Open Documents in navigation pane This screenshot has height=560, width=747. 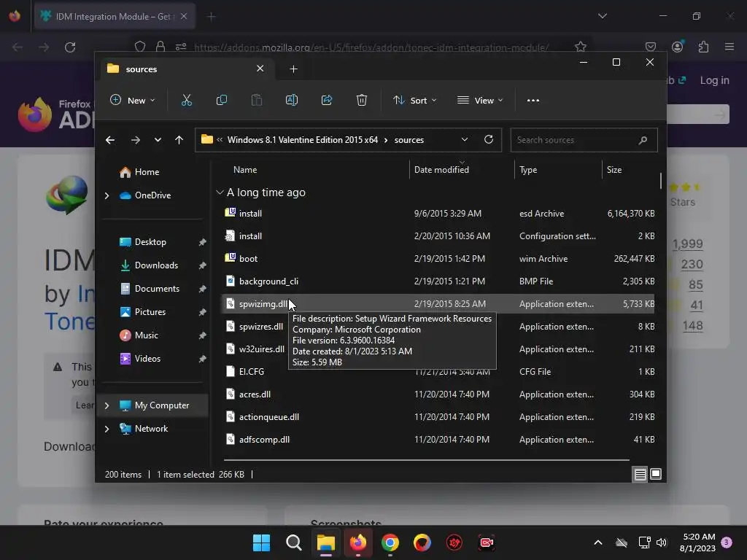click(x=157, y=289)
